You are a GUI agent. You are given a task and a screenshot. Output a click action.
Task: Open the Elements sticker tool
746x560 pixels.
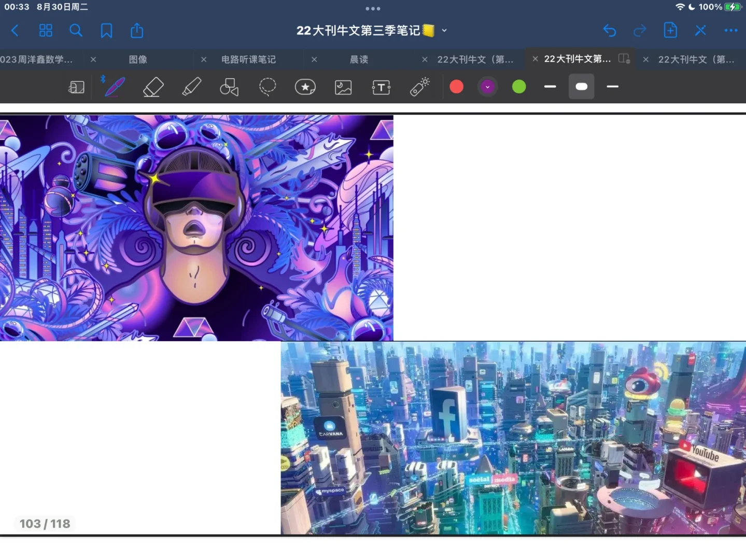(x=305, y=87)
